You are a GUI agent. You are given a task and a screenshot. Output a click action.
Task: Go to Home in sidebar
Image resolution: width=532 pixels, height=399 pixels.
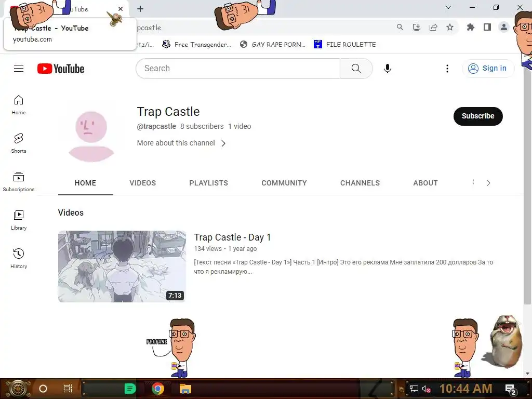pos(19,105)
